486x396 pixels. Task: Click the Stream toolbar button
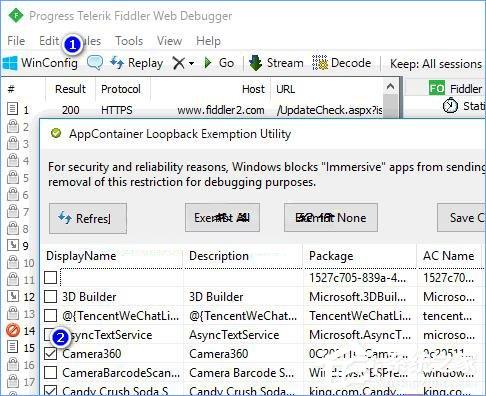click(276, 63)
